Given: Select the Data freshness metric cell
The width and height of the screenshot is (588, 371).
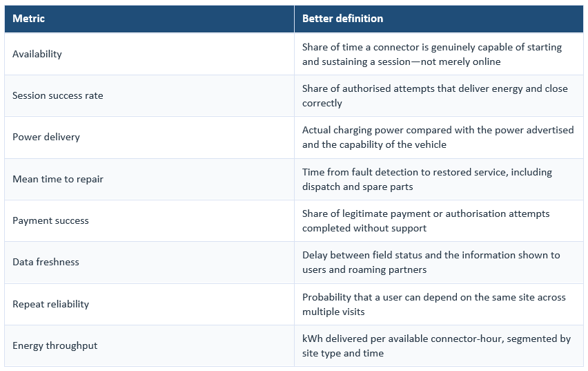Looking at the screenshot, I should (x=149, y=263).
